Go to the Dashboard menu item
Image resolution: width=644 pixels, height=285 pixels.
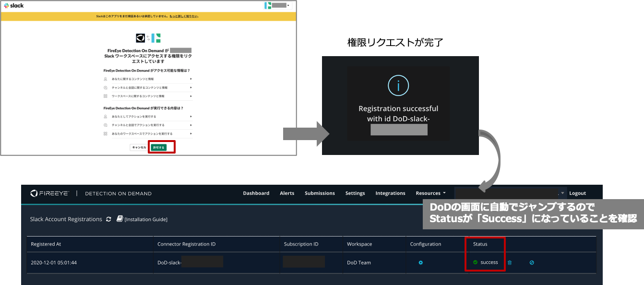click(256, 193)
